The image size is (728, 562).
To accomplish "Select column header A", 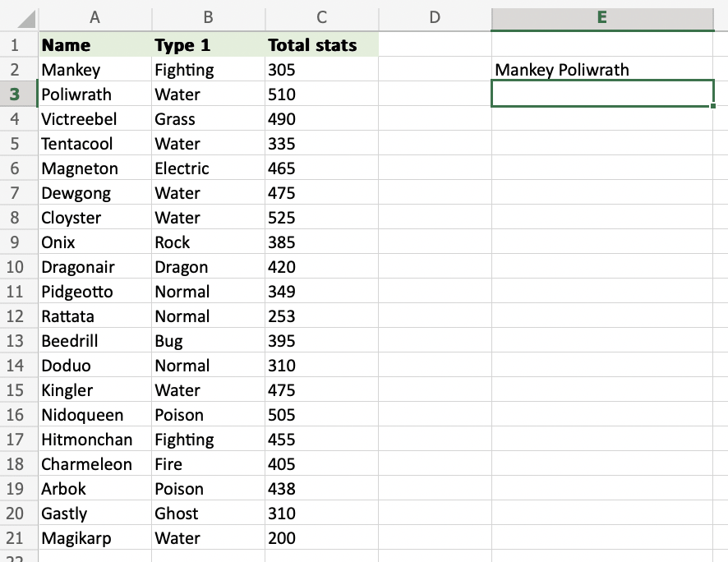I will (94, 16).
